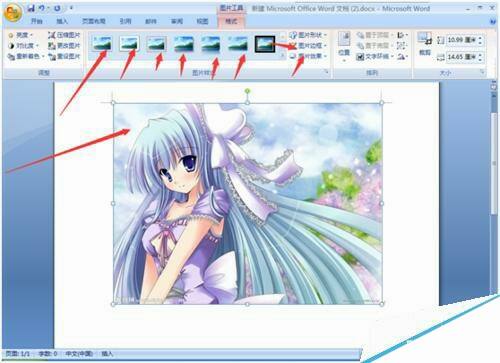This screenshot has width=500, height=363.
Task: Open the Align objects icon menu
Action: pos(402,35)
